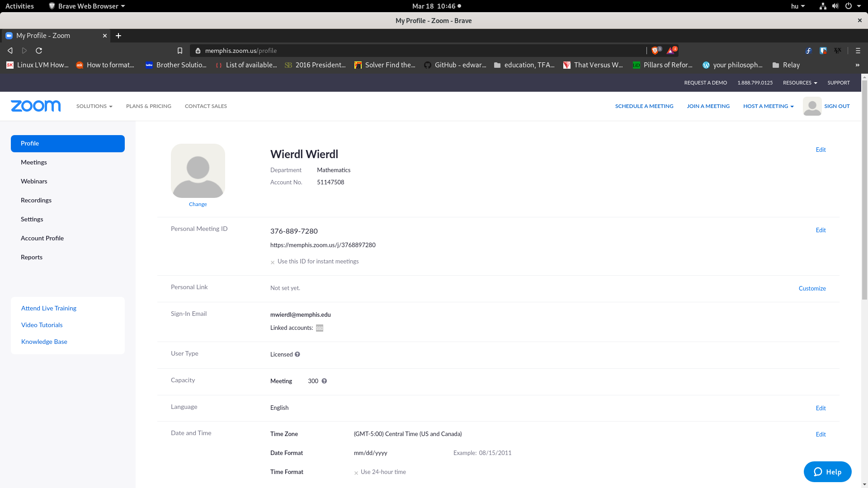Expand the Solutions dropdown
The height and width of the screenshot is (488, 868).
pyautogui.click(x=94, y=106)
